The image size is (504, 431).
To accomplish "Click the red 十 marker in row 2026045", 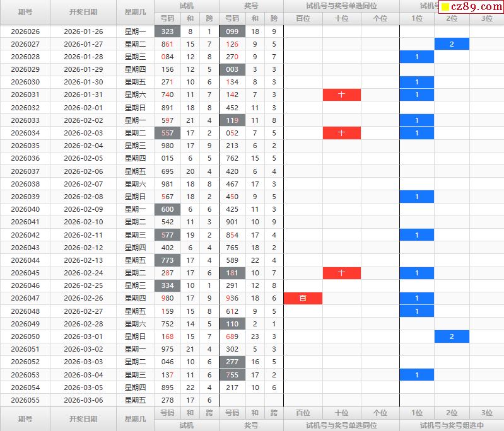I will tap(342, 273).
